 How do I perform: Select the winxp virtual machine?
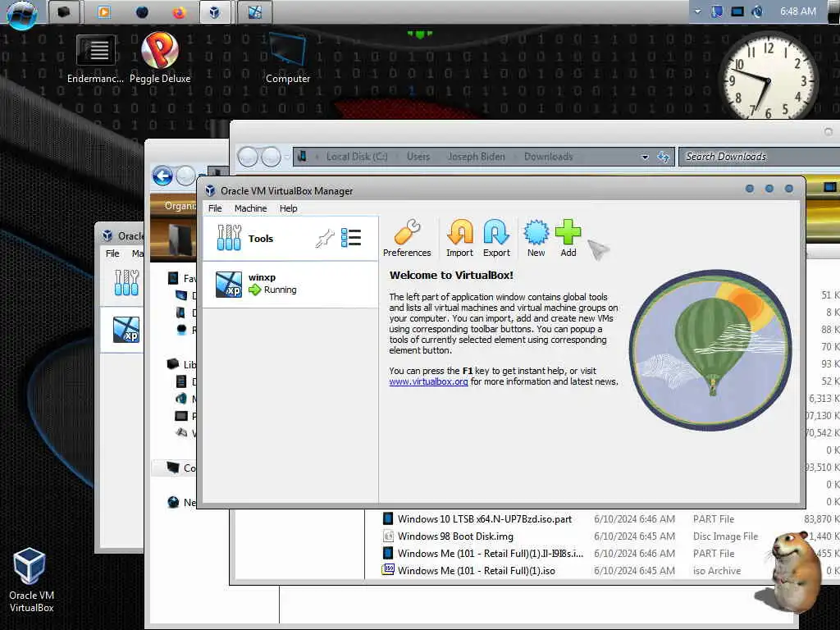[x=290, y=284]
